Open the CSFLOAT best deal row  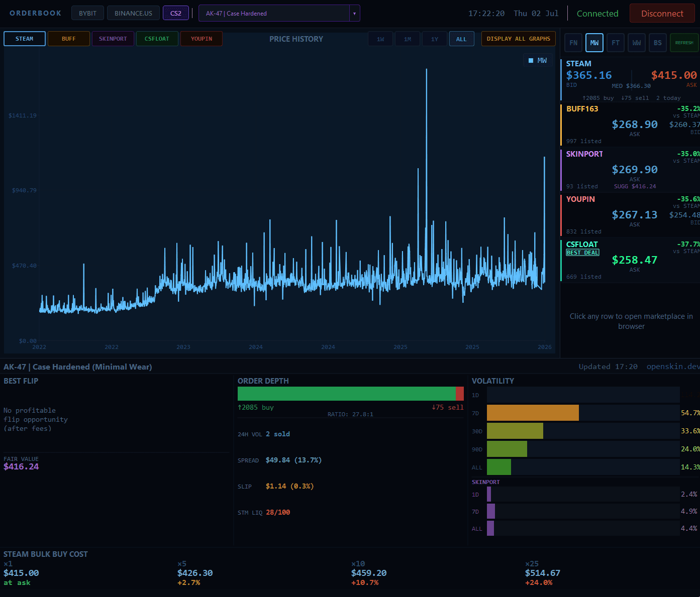630,260
